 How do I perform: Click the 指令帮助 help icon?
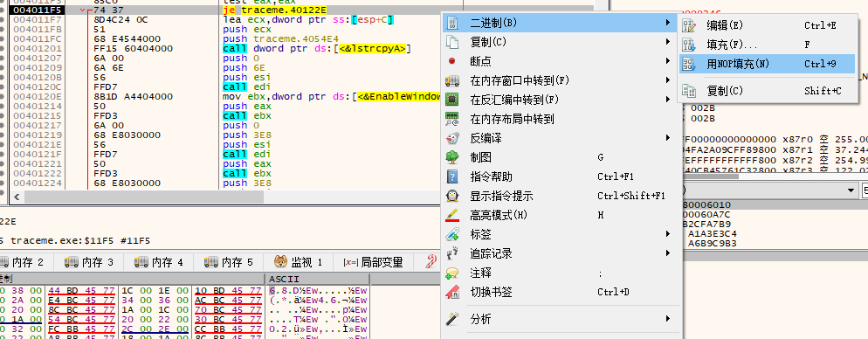(x=451, y=176)
